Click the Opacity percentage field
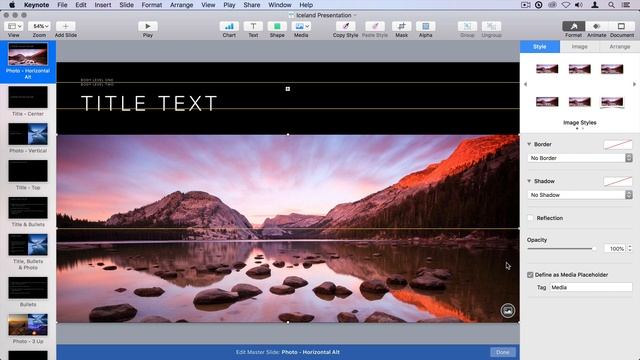640x360 pixels. (615, 249)
